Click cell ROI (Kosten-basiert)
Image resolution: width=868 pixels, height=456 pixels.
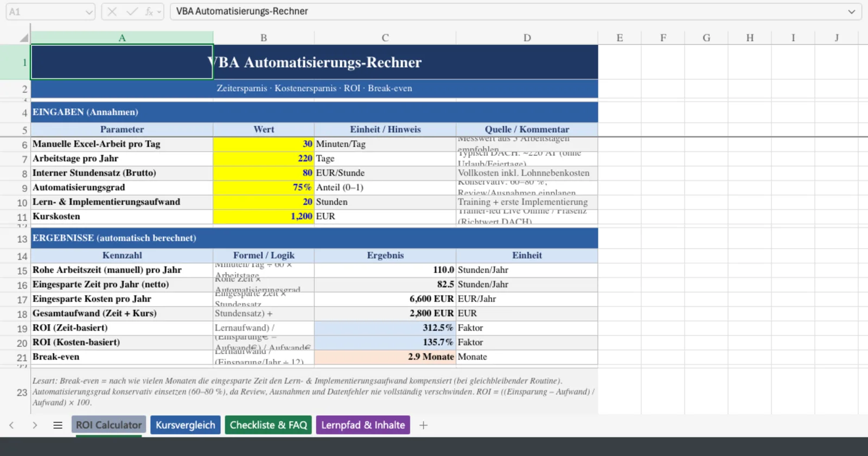[x=122, y=342]
